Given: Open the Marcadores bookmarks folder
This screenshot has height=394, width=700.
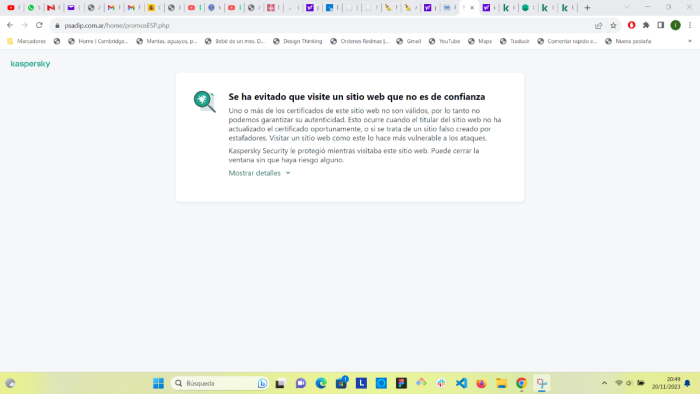Looking at the screenshot, I should [26, 41].
